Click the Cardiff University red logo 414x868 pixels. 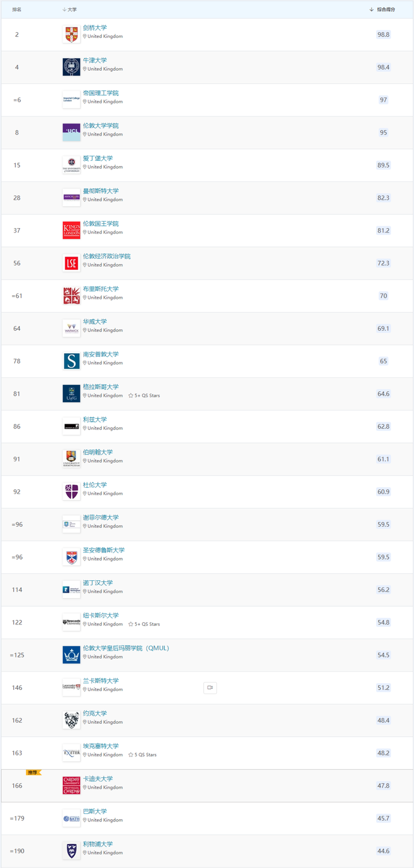click(x=71, y=786)
